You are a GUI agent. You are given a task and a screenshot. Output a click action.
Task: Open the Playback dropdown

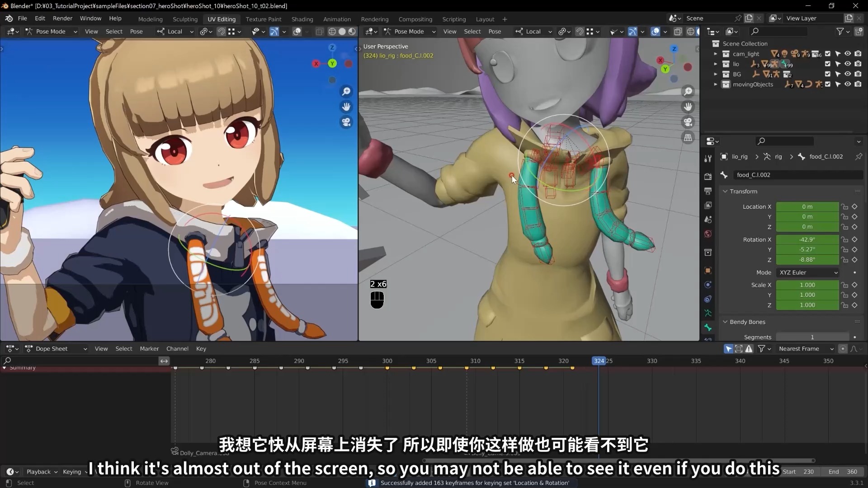click(42, 471)
